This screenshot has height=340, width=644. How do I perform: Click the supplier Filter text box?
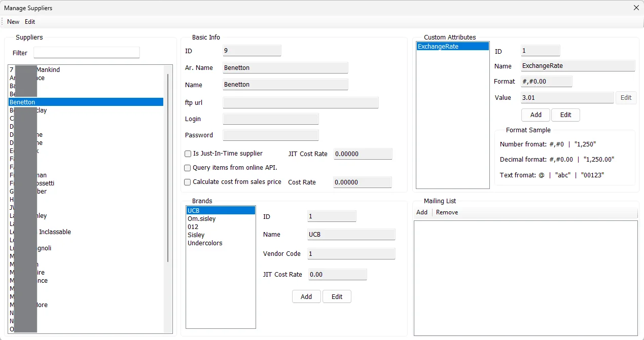point(86,53)
